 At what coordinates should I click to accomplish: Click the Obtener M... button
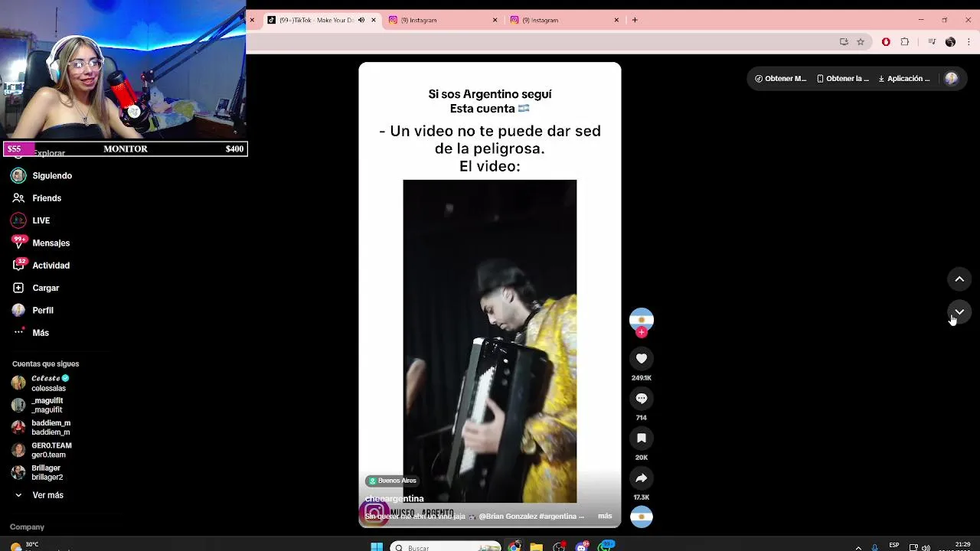coord(781,78)
